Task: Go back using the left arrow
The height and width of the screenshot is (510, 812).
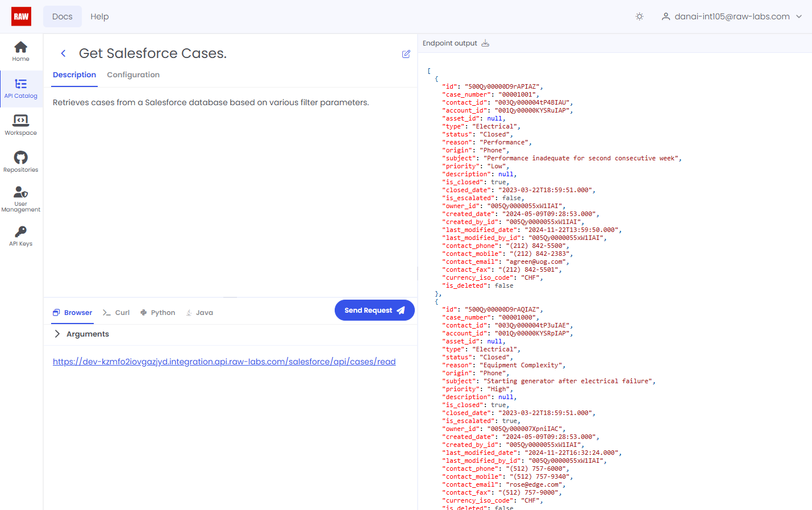Action: [x=63, y=53]
